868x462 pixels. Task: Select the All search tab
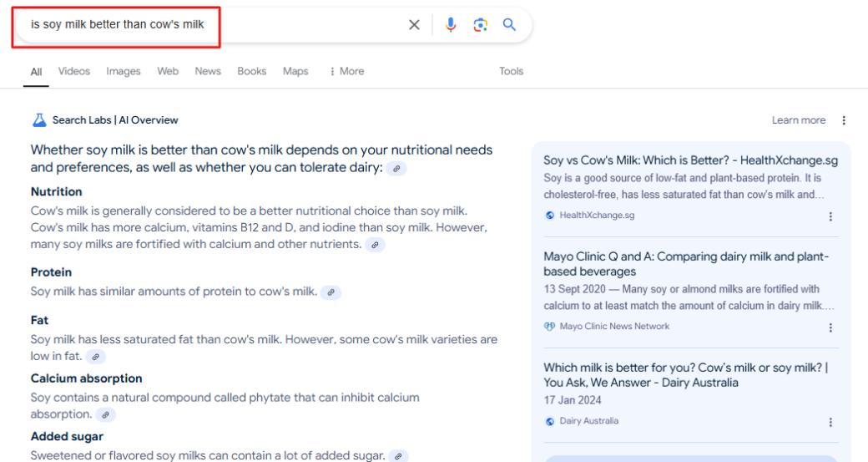[36, 72]
